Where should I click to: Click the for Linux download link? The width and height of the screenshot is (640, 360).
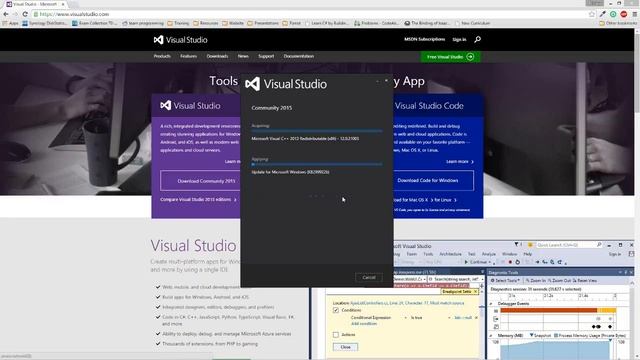point(445,200)
